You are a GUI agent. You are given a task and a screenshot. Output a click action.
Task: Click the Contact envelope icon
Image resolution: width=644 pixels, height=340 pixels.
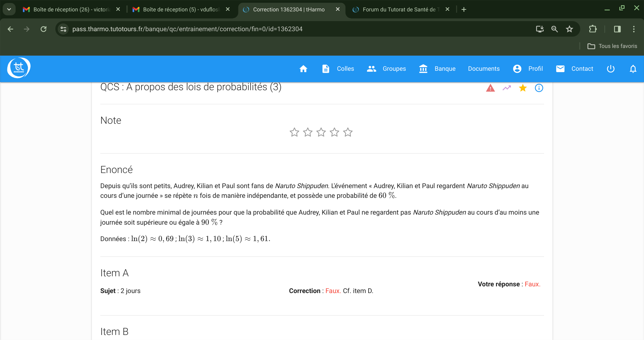(x=560, y=69)
